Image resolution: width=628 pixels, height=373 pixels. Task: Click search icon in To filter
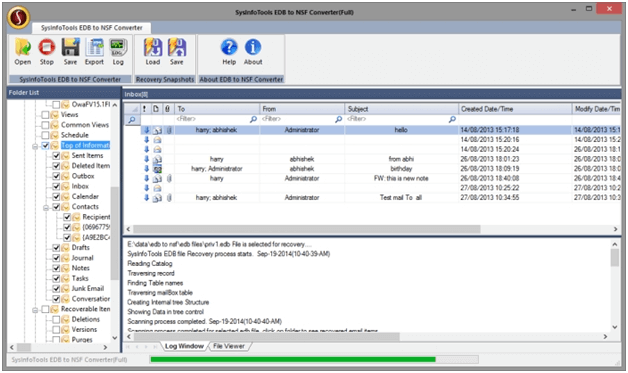(253, 119)
